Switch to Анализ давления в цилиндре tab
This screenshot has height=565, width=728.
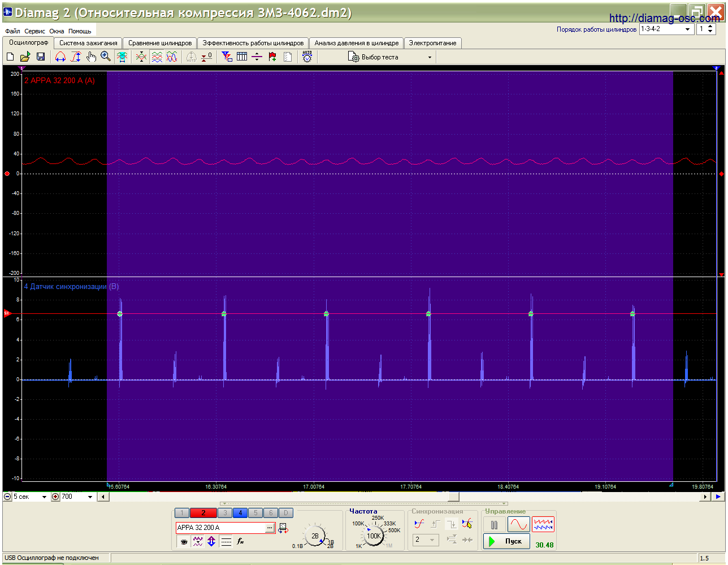(357, 43)
